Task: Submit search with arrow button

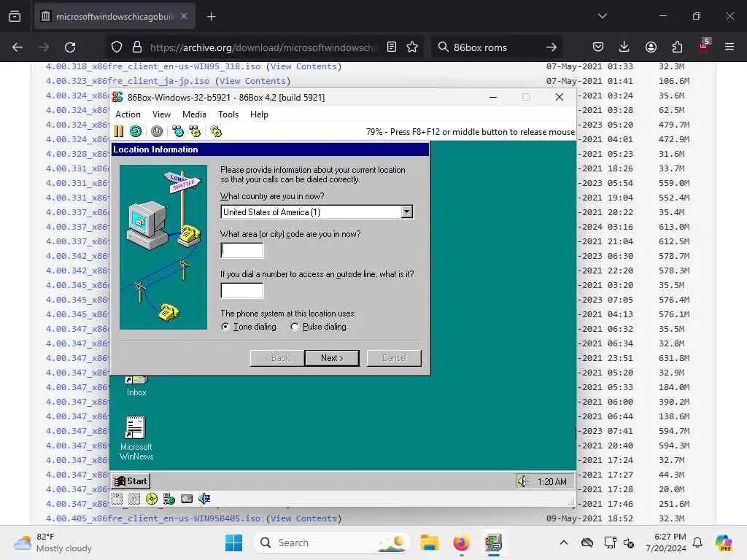Action: click(551, 47)
